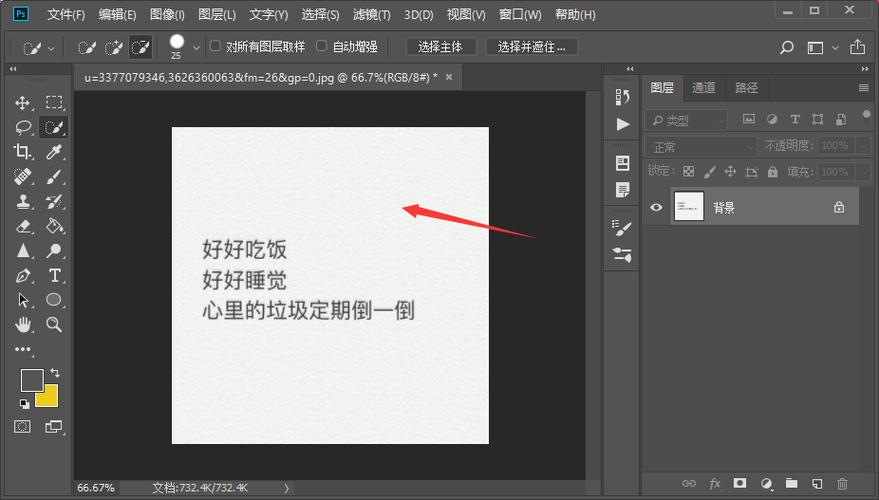
Task: Toggle lock position icon
Action: coord(730,172)
